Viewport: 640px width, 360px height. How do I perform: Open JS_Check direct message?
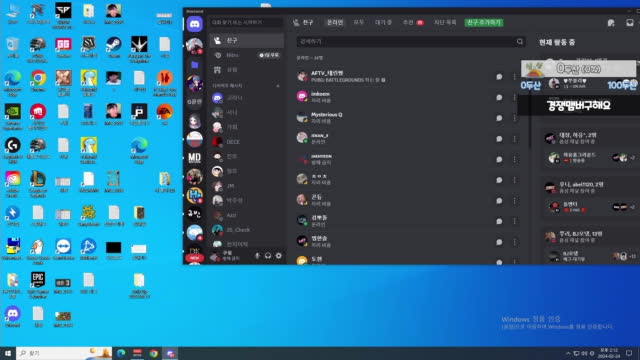pos(247,230)
